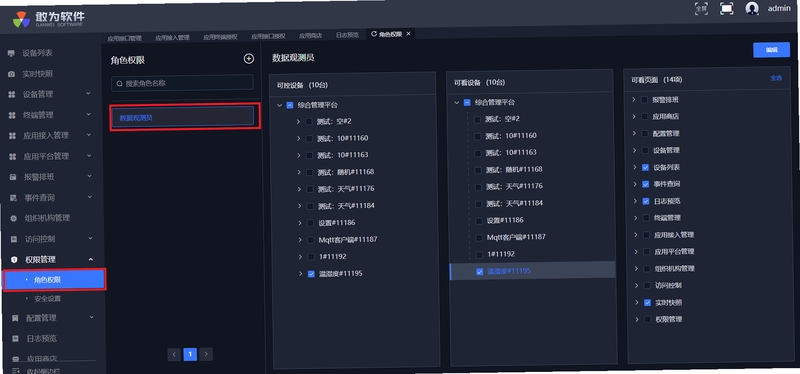Switch to the 应用商店 tab
Screen dimensions: 800x374
click(x=311, y=36)
